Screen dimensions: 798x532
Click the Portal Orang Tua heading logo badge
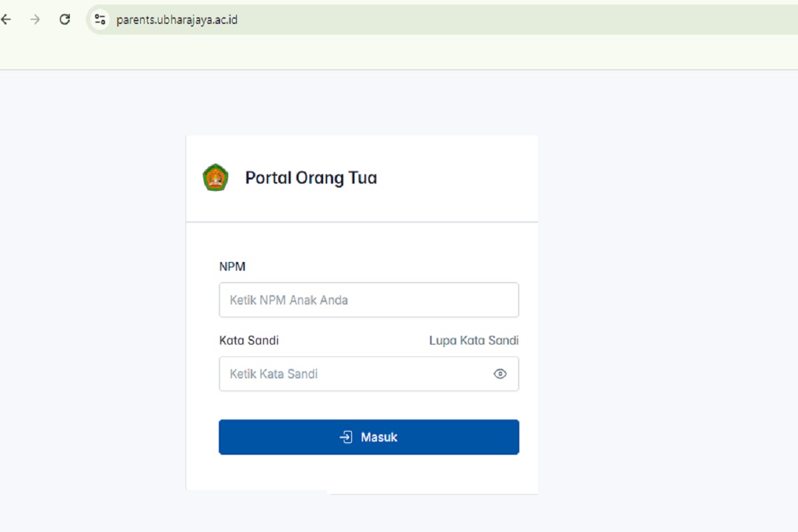pyautogui.click(x=215, y=178)
